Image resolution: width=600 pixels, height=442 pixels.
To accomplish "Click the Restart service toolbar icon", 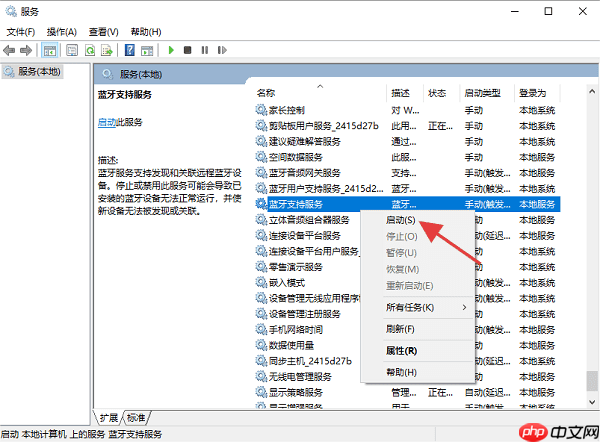I will 222,50.
